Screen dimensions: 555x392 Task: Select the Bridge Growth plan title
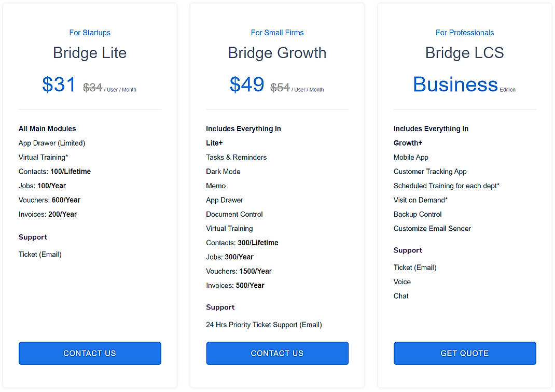(x=277, y=52)
